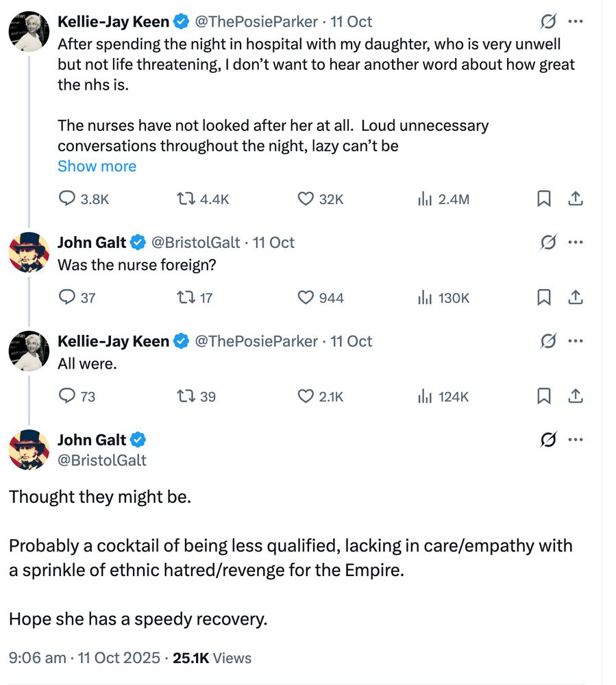Bookmark the original hospital tweet

543,199
